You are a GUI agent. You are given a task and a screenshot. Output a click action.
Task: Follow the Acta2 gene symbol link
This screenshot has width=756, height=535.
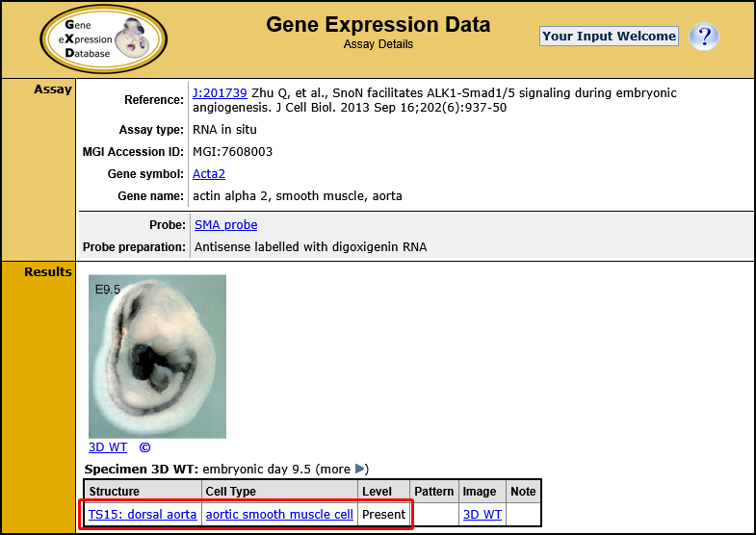coord(209,173)
